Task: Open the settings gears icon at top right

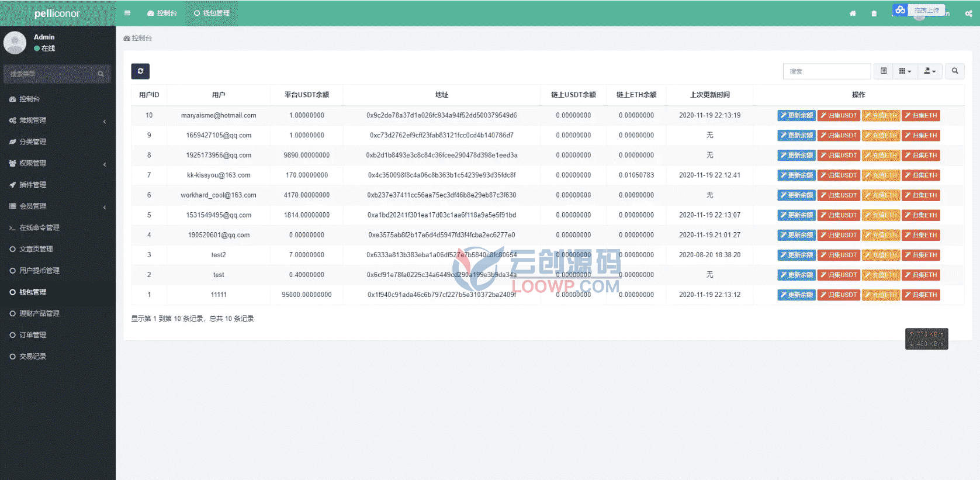Action: click(968, 13)
